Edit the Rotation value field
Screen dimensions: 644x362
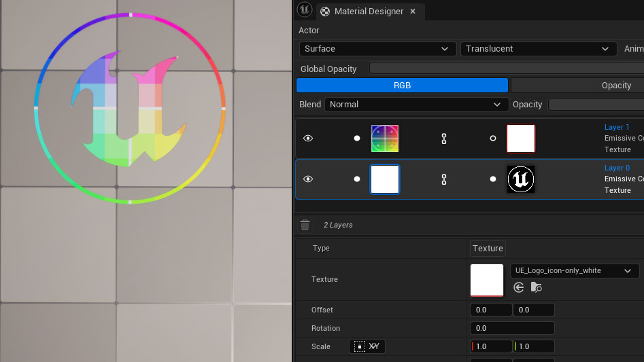[x=512, y=329]
